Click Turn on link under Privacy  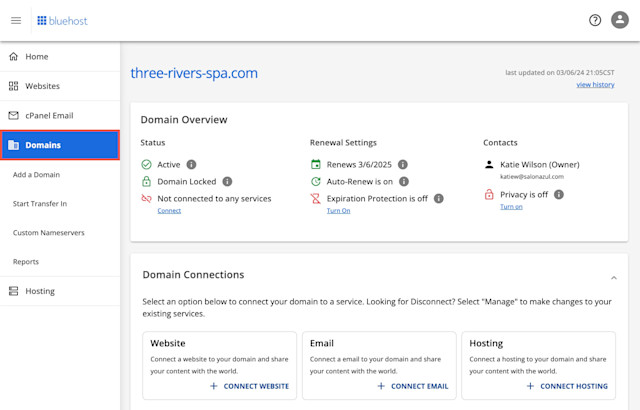511,206
